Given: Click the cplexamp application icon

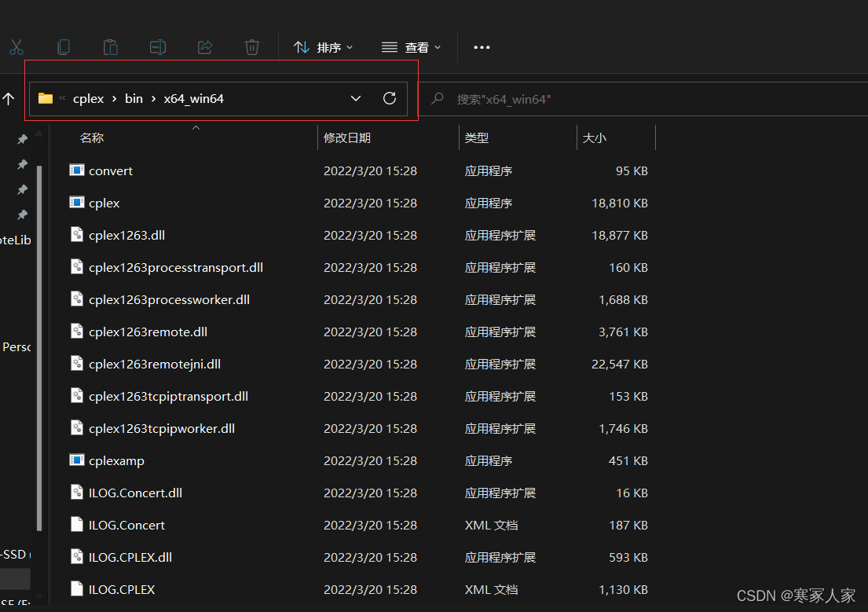Looking at the screenshot, I should (76, 460).
